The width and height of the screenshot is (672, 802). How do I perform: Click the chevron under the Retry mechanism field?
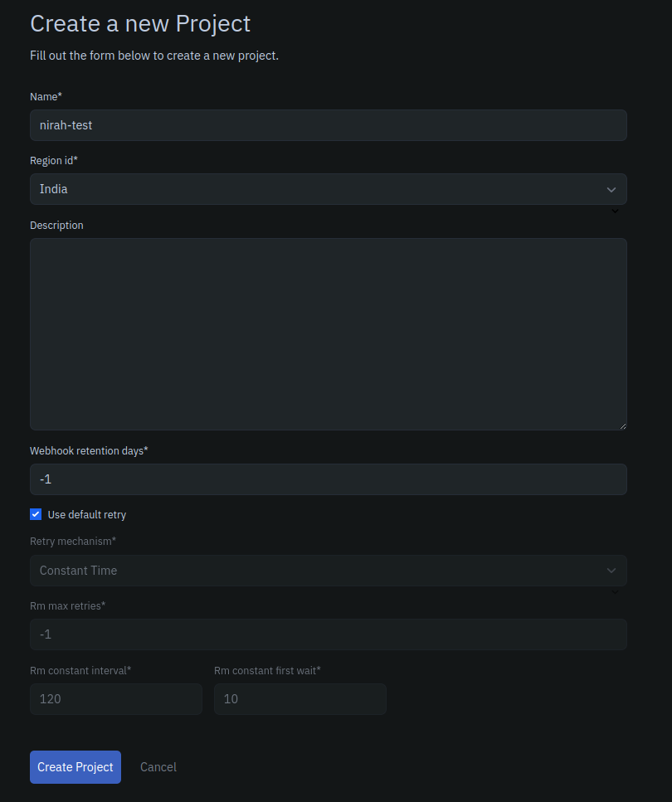point(615,592)
